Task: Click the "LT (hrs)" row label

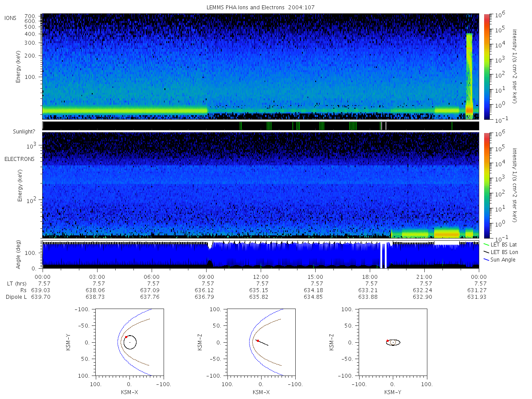Action: [17, 283]
